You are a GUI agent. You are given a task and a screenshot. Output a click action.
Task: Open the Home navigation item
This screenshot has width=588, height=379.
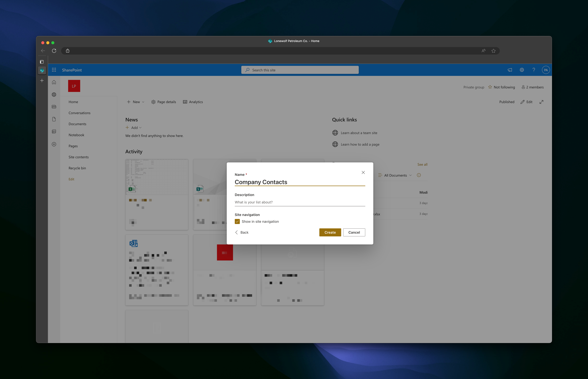pos(73,102)
